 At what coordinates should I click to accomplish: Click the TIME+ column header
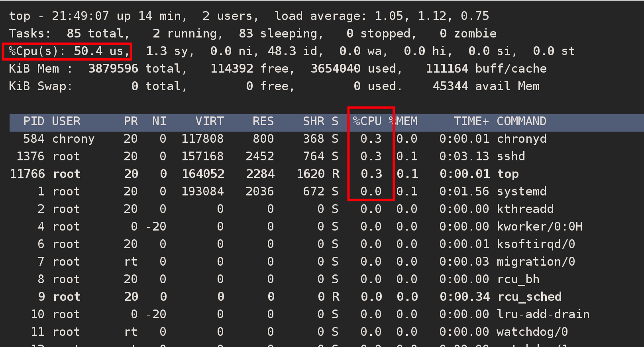coord(471,121)
